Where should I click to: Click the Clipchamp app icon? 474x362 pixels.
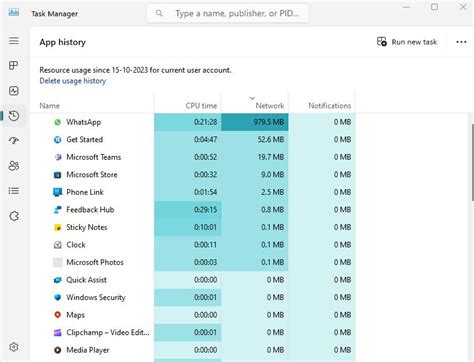[58, 333]
